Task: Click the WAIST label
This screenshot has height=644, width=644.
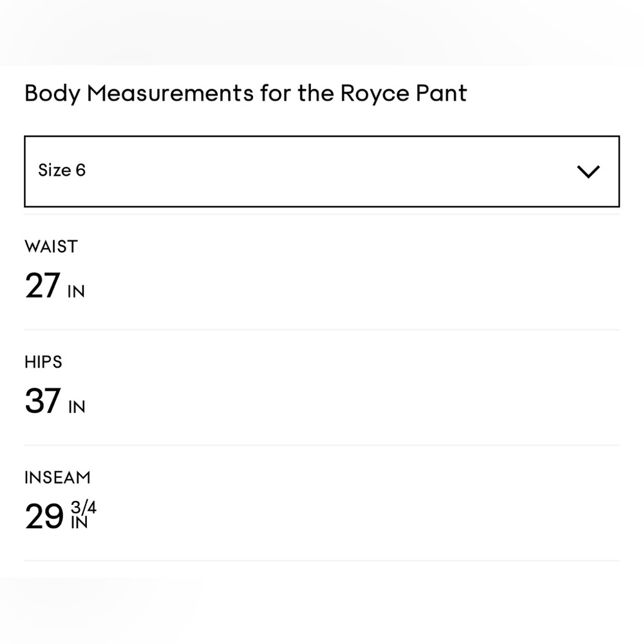Action: pos(51,247)
